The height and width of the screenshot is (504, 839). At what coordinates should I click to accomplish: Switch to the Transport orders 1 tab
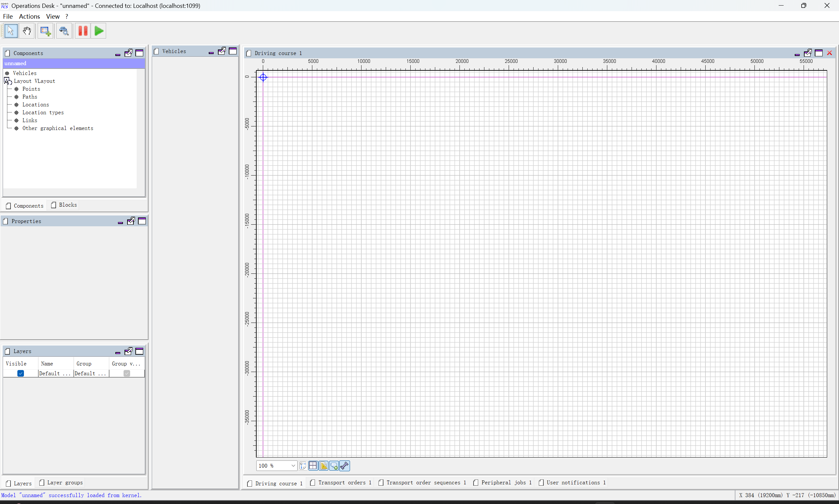coord(341,483)
